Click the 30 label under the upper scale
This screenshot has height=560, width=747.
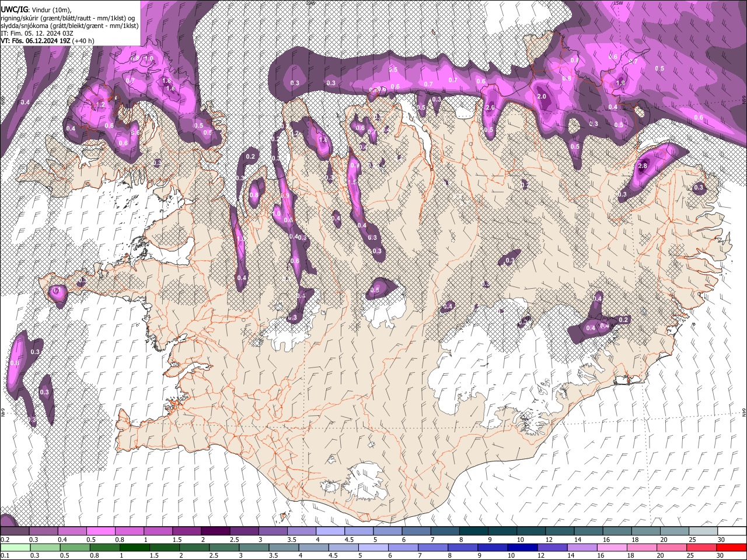pos(721,540)
